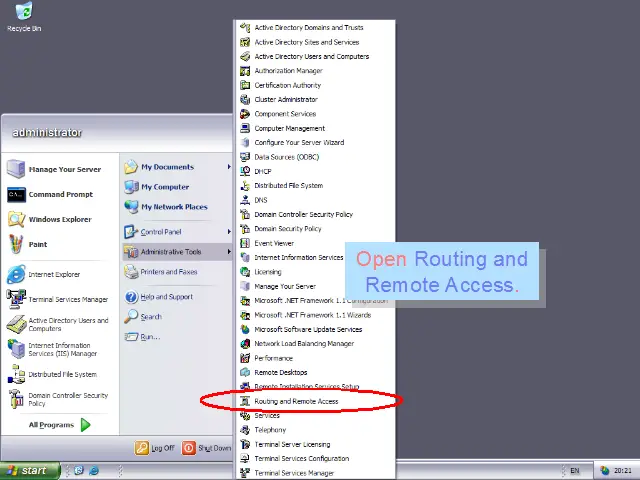Open Terminal Services Manager in left Start column
Screen dimensions: 640x480
click(x=59, y=299)
